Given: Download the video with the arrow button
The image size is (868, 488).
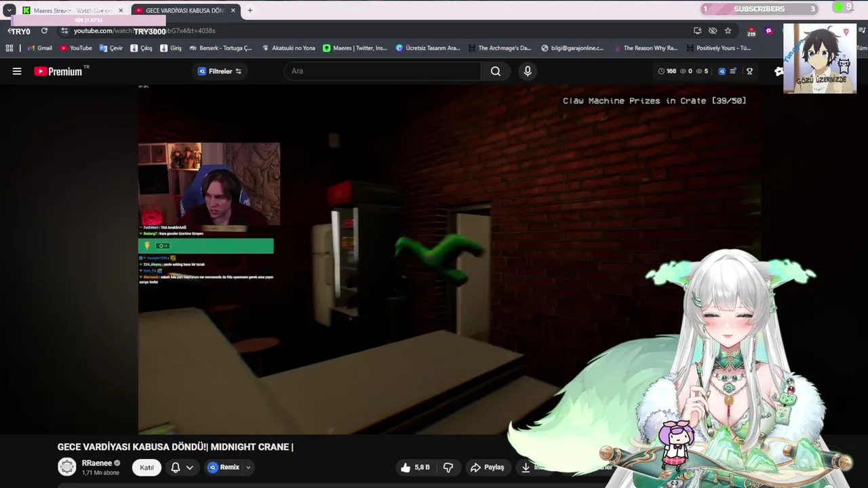Looking at the screenshot, I should point(526,467).
